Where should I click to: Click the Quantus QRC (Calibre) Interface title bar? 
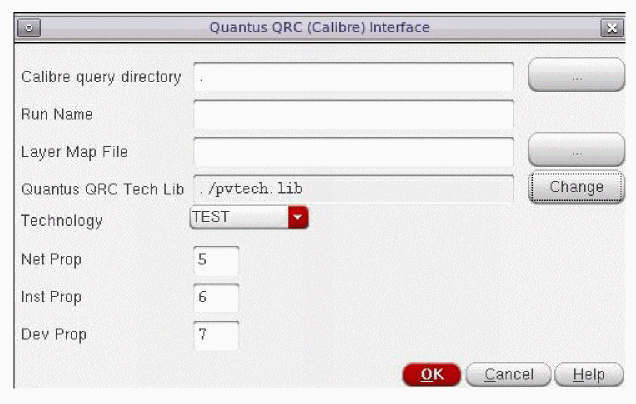(x=320, y=28)
